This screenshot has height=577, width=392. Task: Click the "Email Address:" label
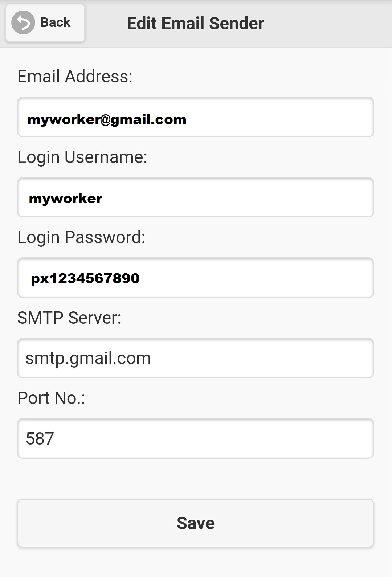(75, 77)
